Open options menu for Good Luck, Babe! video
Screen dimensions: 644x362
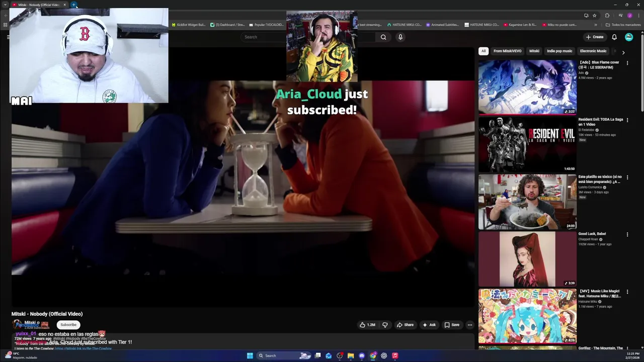click(627, 235)
